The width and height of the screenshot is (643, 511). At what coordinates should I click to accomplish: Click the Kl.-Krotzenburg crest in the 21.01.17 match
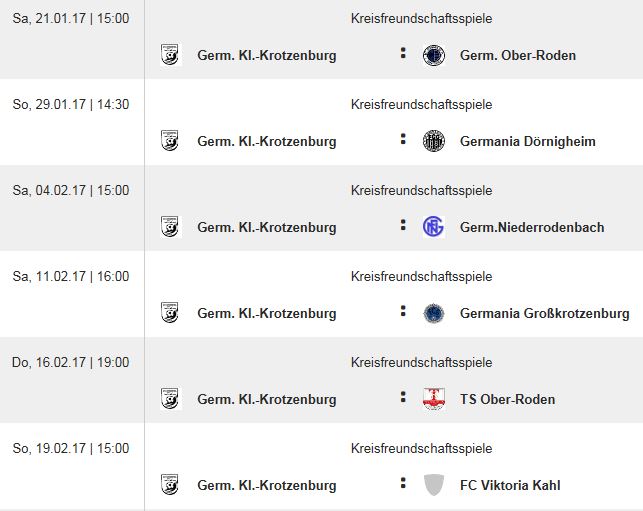pos(170,55)
